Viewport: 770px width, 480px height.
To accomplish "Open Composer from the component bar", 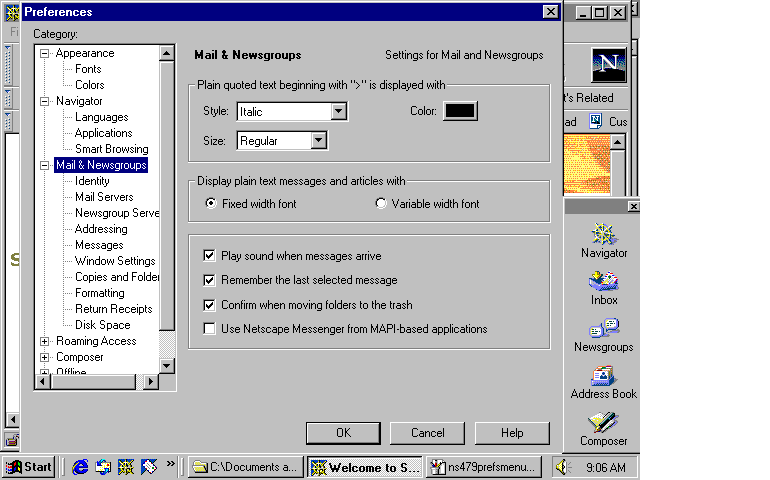I will pyautogui.click(x=604, y=429).
